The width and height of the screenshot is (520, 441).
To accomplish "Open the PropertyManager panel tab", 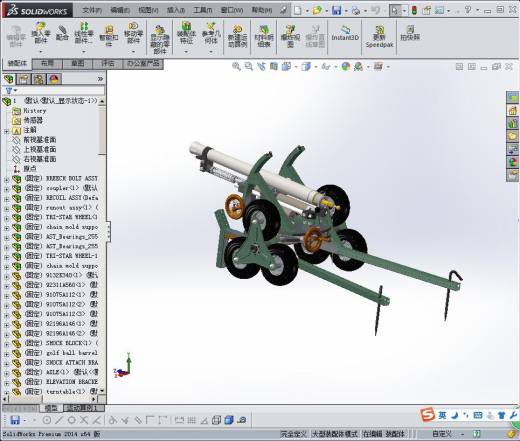I will tap(24, 79).
